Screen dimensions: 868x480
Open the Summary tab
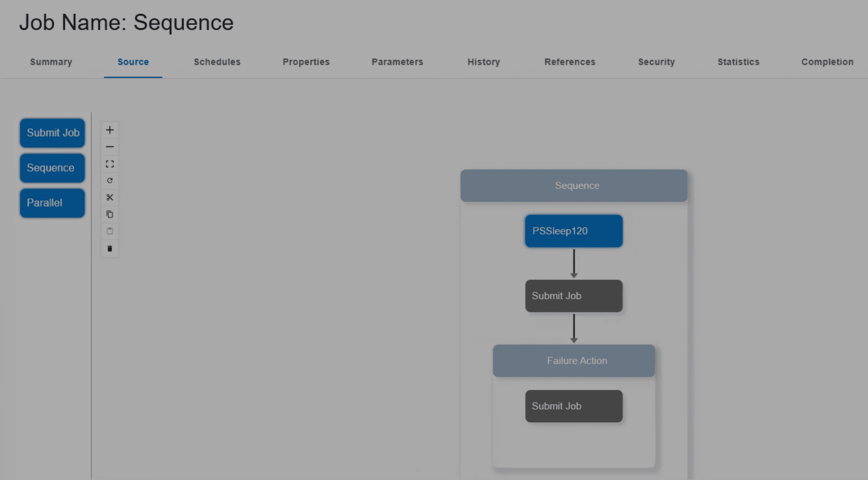click(x=51, y=62)
